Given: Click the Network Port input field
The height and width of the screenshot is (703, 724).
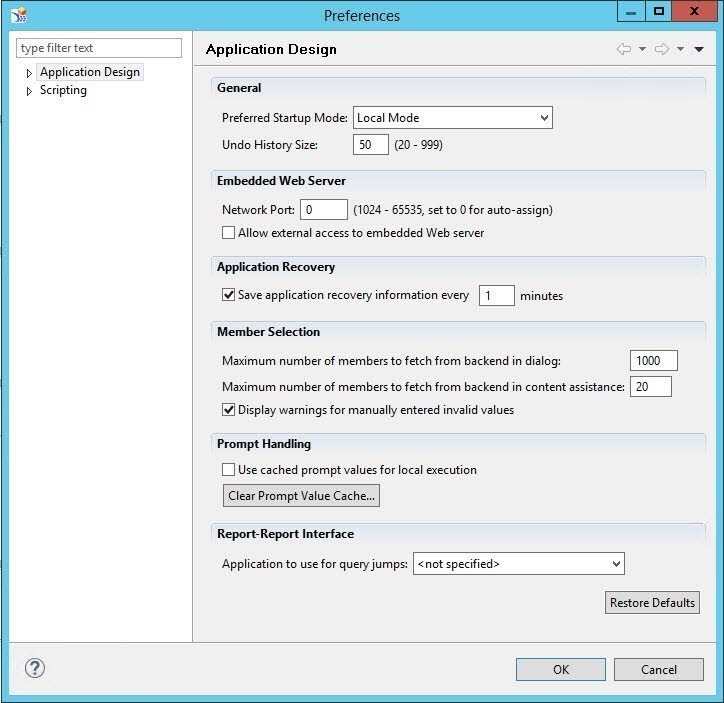Looking at the screenshot, I should point(323,210).
